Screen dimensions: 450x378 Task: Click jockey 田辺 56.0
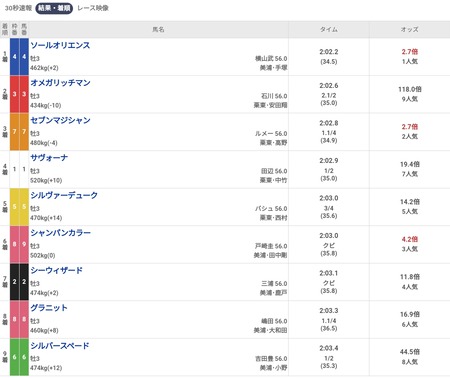click(274, 171)
